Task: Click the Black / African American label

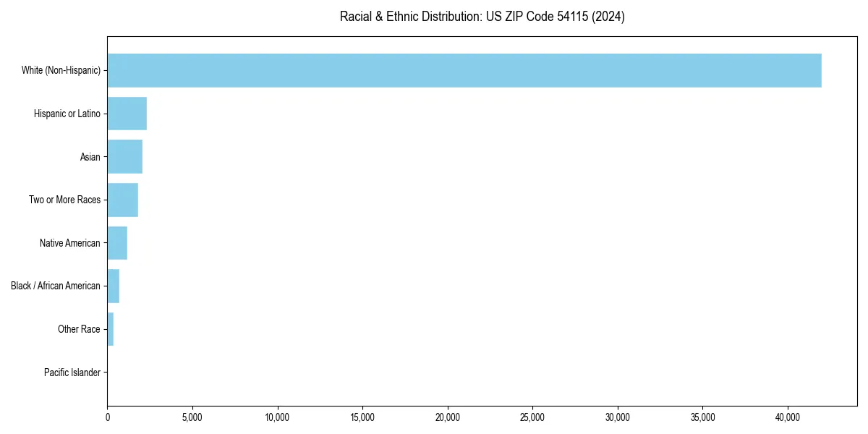Action: tap(56, 286)
